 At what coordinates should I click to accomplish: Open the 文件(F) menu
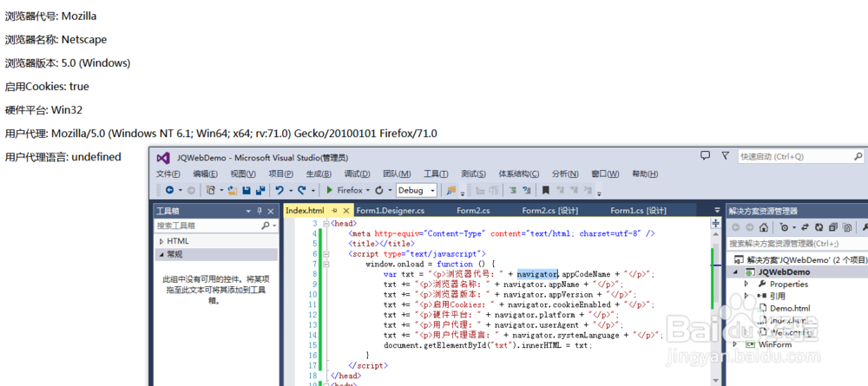pyautogui.click(x=168, y=173)
